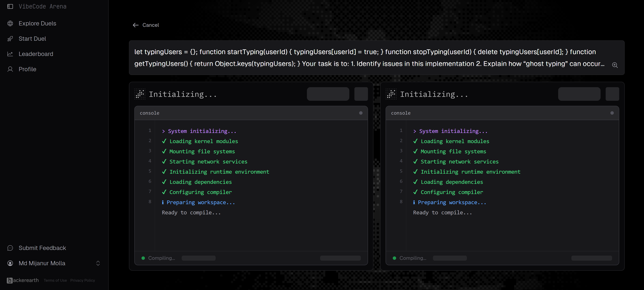644x290 pixels.
Task: Open Privacy Policy link
Action: tap(83, 281)
